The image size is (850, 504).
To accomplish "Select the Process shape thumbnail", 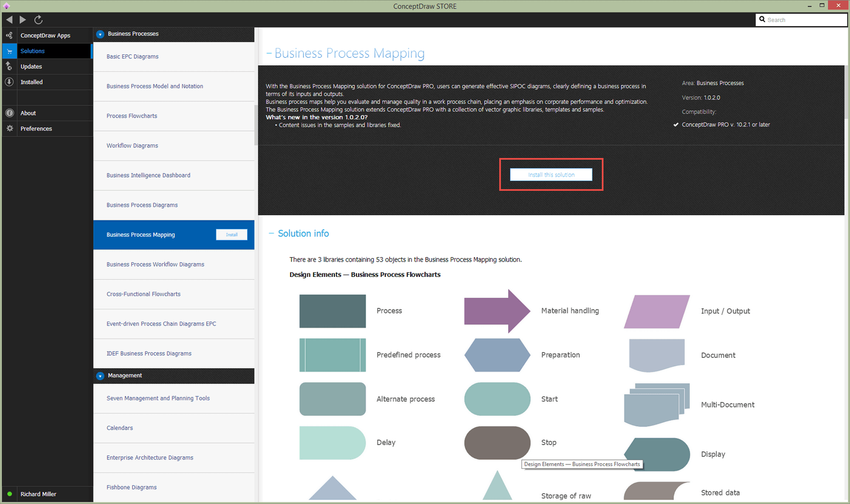I will [333, 311].
